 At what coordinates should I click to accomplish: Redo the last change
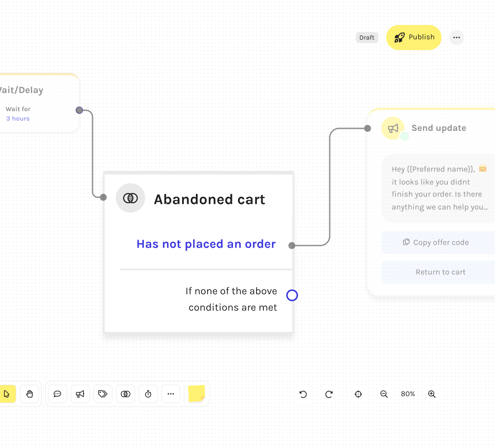(329, 394)
